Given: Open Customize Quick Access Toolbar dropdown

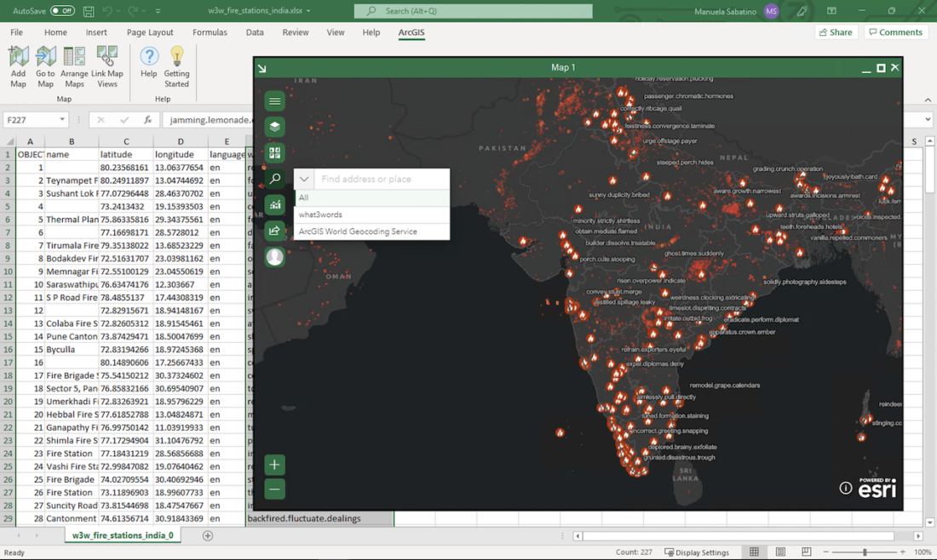Looking at the screenshot, I should click(x=158, y=11).
